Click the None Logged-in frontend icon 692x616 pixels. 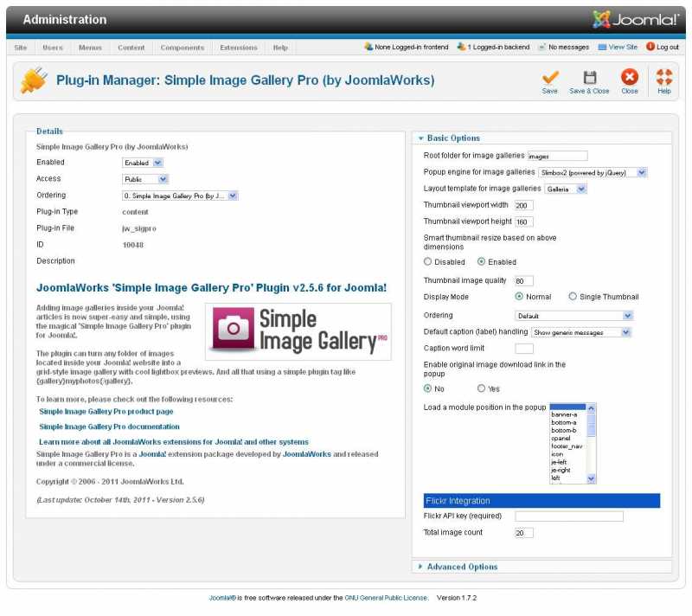tap(368, 47)
